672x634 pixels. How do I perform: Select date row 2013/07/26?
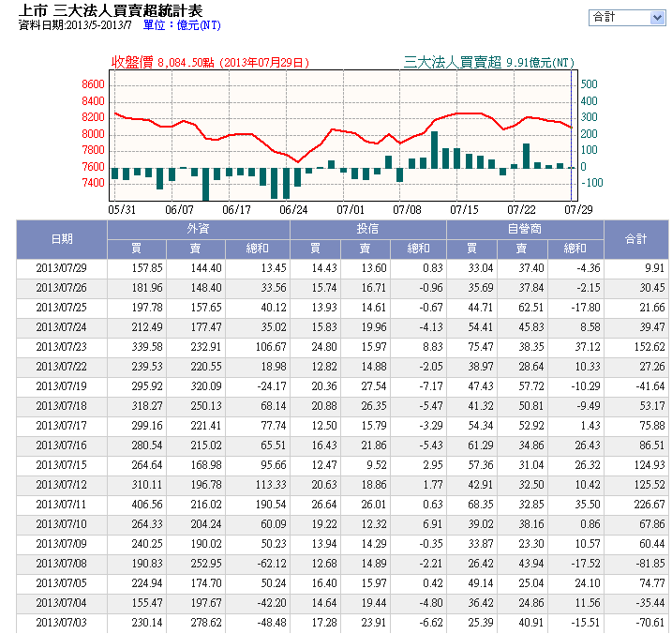pos(61,288)
